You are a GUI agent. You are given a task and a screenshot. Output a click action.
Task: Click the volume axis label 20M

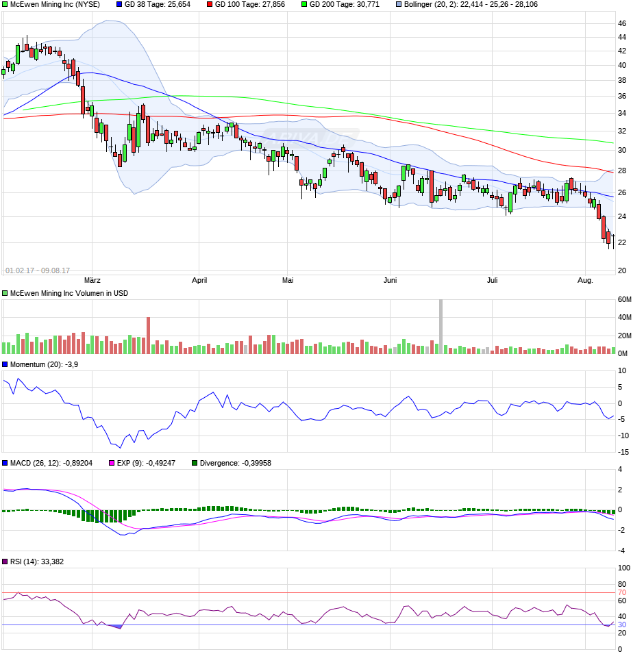[624, 336]
